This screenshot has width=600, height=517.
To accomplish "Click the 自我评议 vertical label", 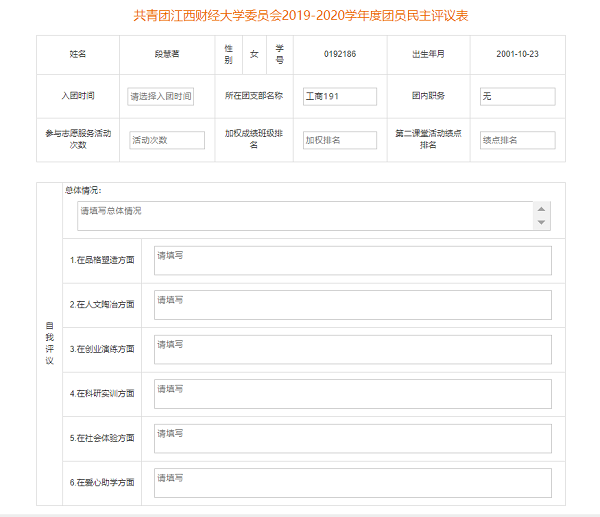I will [50, 343].
